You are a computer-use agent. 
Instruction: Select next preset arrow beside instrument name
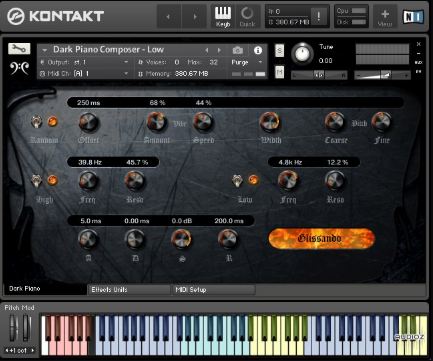pos(219,50)
